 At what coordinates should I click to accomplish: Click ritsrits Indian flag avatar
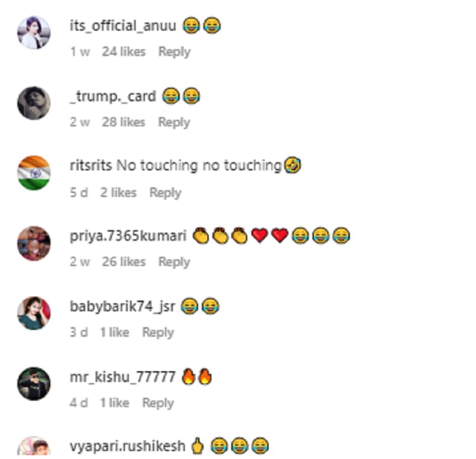(34, 173)
